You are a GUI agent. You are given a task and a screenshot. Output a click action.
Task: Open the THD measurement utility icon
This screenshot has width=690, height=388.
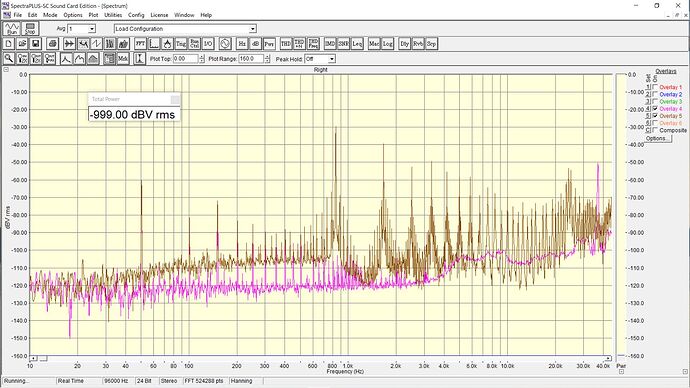286,44
